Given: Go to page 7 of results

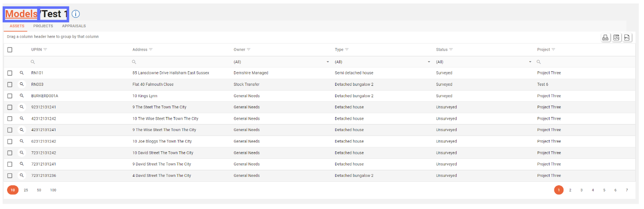Looking at the screenshot, I should point(627,190).
